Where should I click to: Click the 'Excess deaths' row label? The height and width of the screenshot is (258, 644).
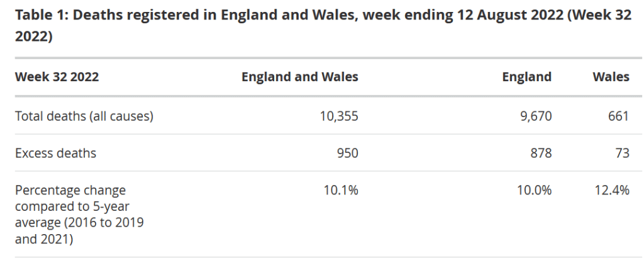coord(55,153)
